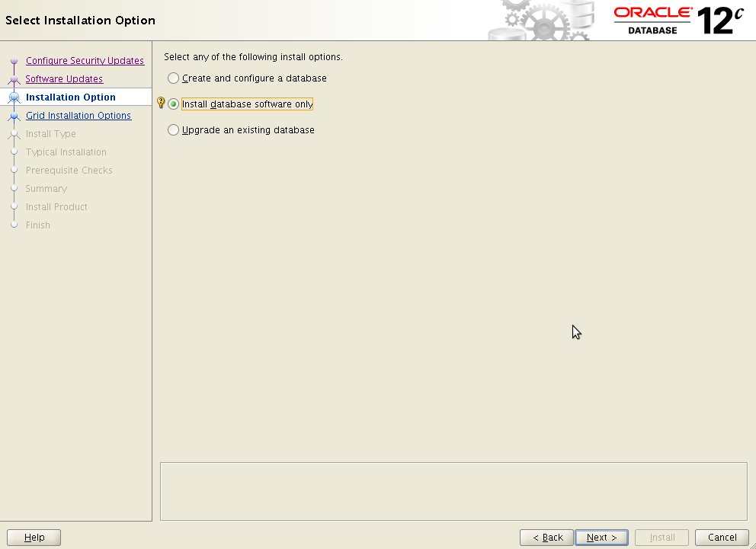Viewport: 756px width, 549px height.
Task: Open the Grid Installation Options step
Action: click(x=78, y=115)
